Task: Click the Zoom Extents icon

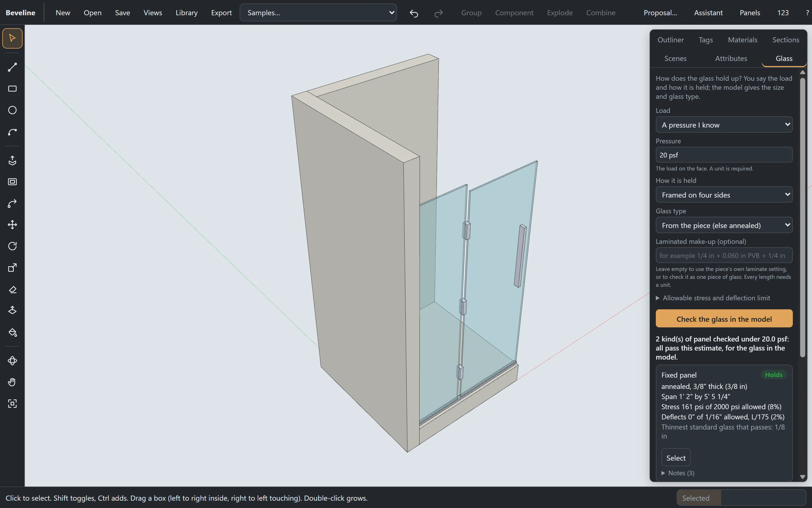Action: tap(12, 404)
